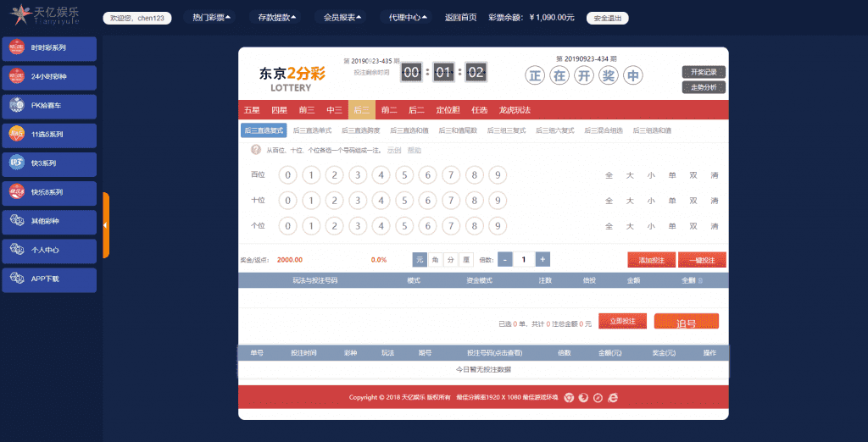Open the PK拾赛车 lottery category icon
The height and width of the screenshot is (442, 868).
[x=16, y=106]
